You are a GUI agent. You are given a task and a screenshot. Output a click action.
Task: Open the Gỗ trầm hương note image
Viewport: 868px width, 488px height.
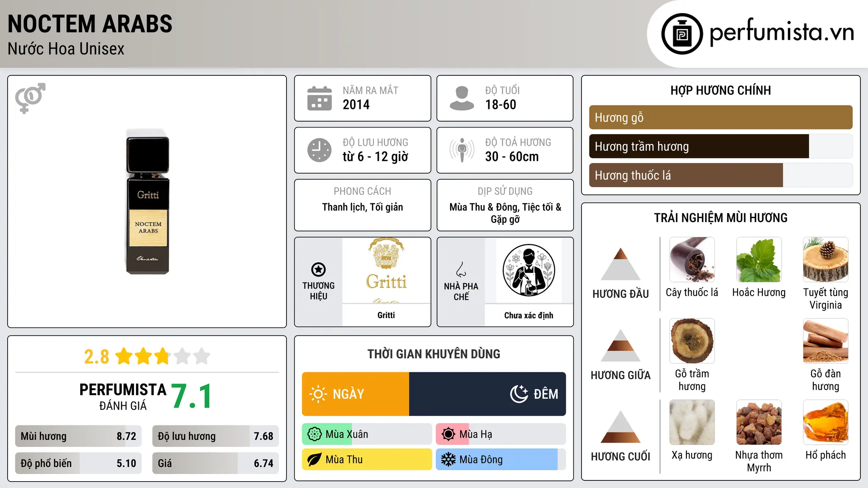(x=692, y=341)
